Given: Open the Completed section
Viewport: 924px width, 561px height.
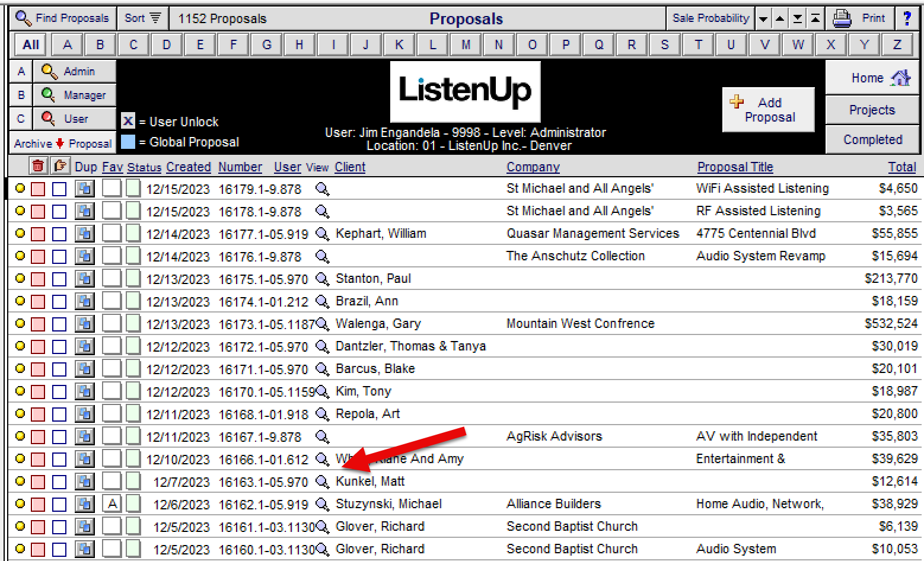Looking at the screenshot, I should (872, 139).
